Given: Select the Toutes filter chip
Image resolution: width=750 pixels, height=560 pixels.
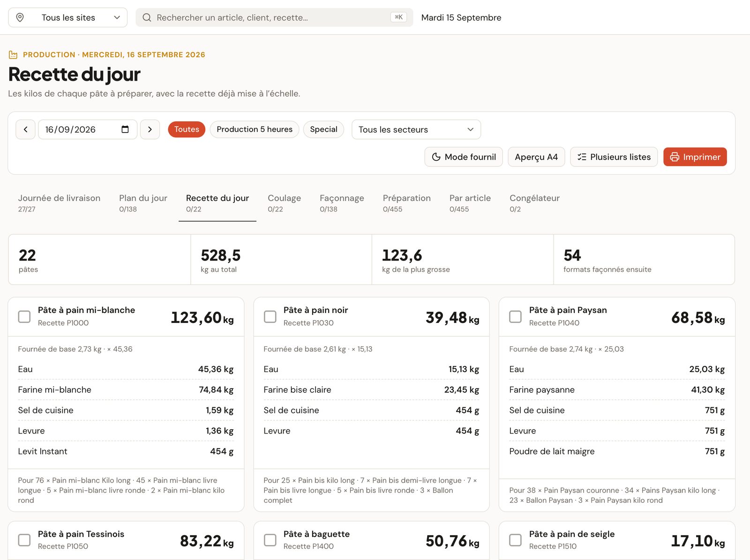Looking at the screenshot, I should click(187, 129).
